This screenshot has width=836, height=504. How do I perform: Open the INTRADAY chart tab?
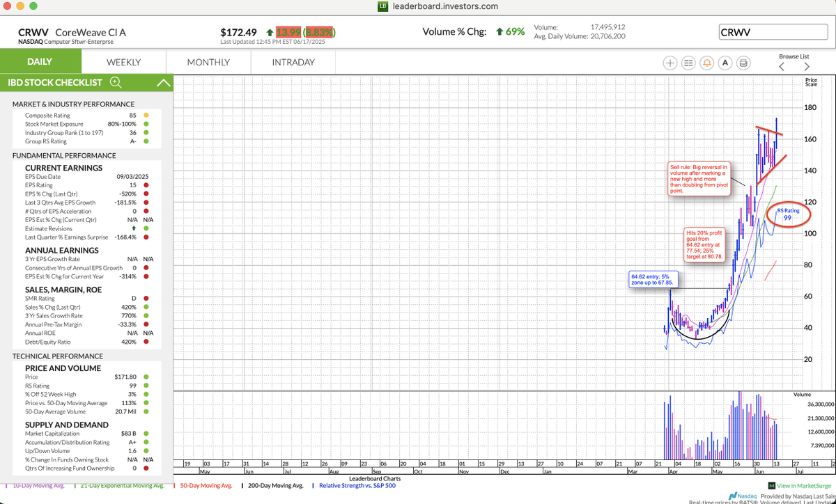point(293,62)
